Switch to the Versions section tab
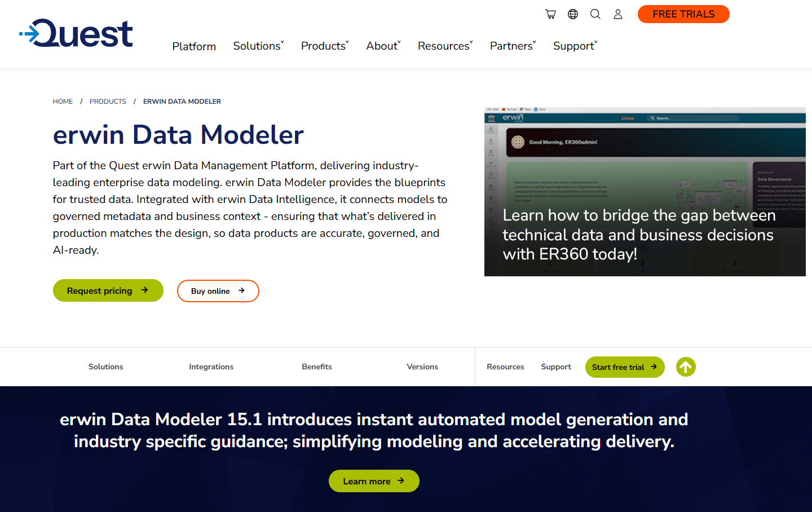 pyautogui.click(x=422, y=367)
